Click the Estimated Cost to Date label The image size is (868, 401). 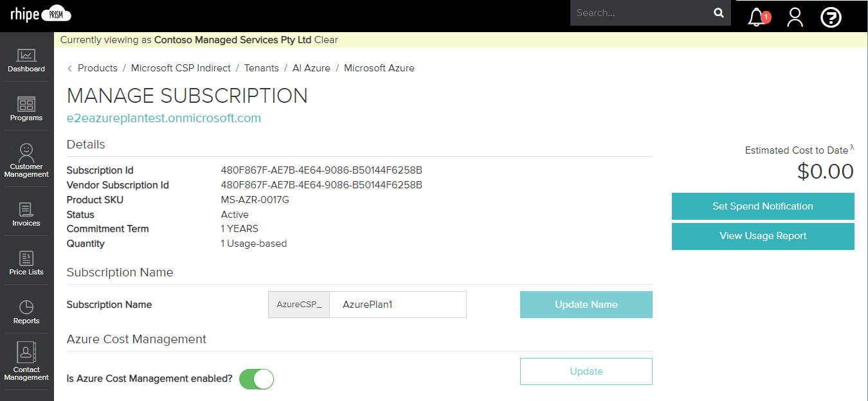[797, 150]
